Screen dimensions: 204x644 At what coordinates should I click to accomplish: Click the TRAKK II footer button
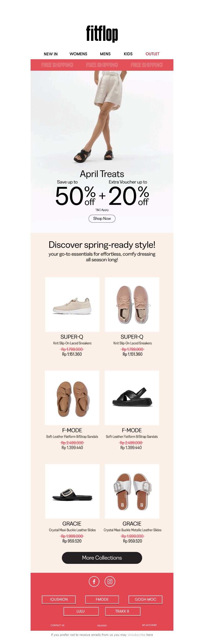pyautogui.click(x=123, y=611)
